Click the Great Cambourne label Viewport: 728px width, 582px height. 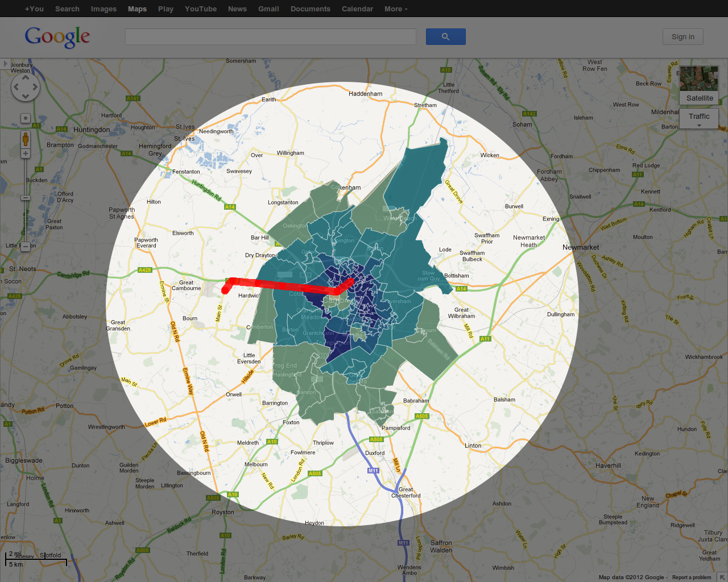(187, 285)
